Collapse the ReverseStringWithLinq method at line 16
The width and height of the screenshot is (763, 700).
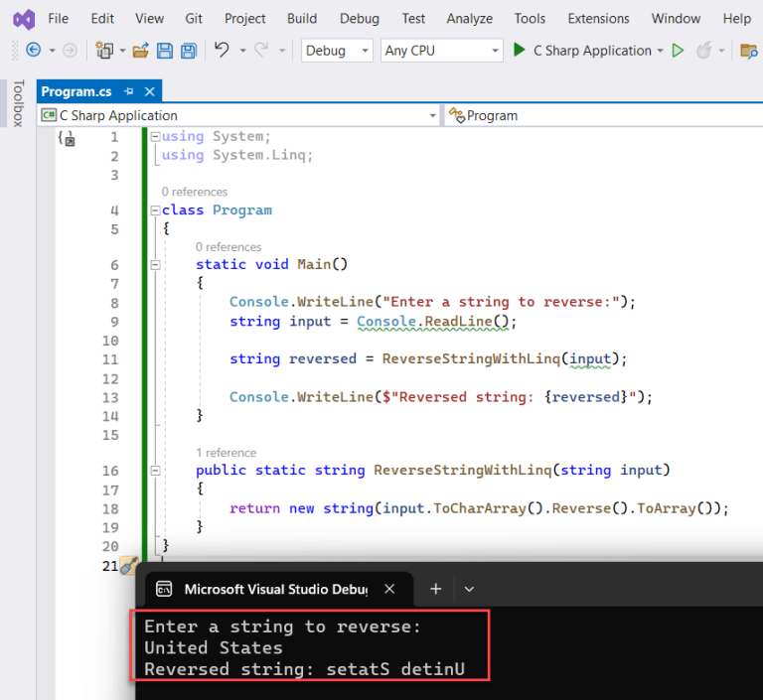155,471
